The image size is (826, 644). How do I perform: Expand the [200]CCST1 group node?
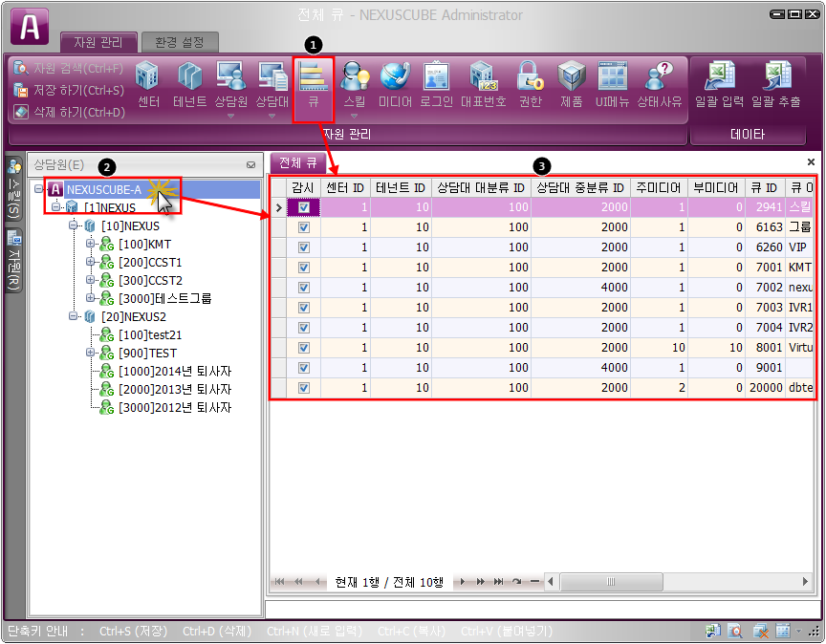91,261
